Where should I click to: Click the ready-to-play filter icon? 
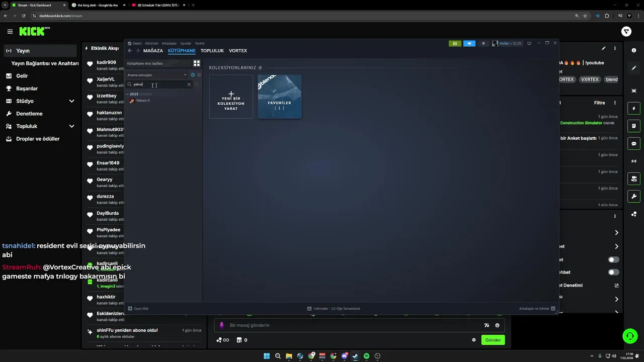(199, 75)
